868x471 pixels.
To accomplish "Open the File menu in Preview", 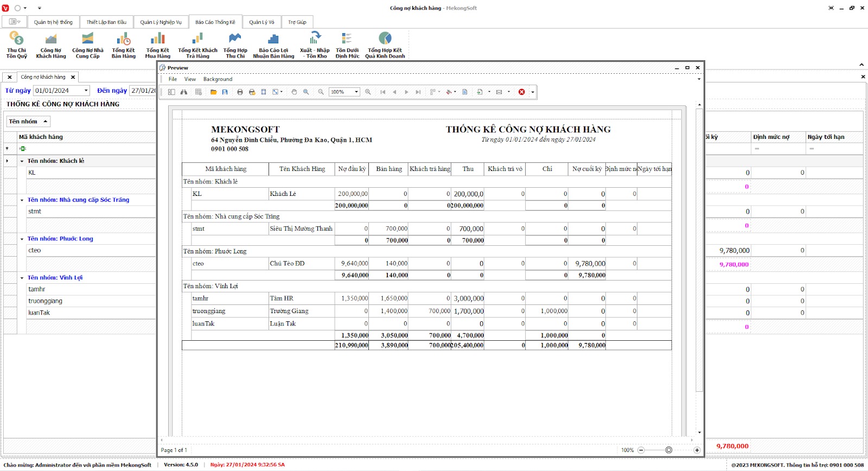I will click(173, 79).
